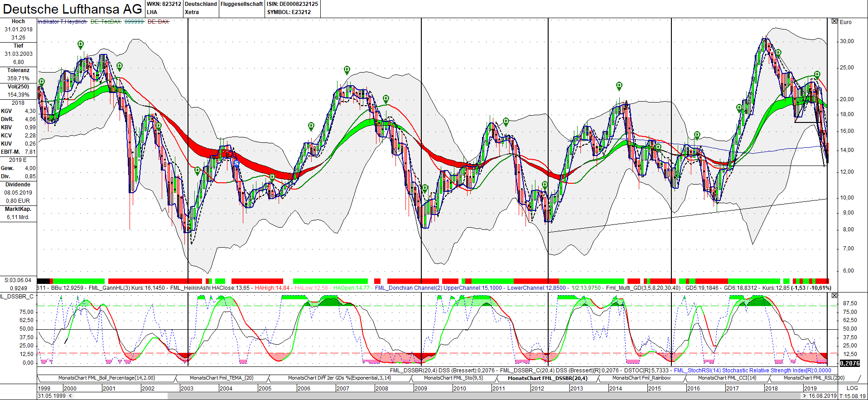Click the MarktKap. 6,11 Mrd. box
This screenshot has width=868, height=400.
(x=18, y=213)
